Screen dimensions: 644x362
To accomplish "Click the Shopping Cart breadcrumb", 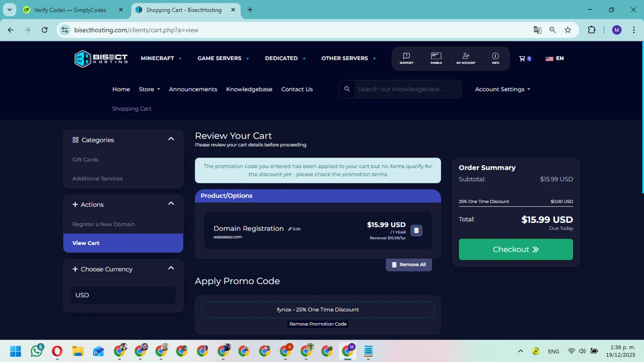I will [131, 109].
